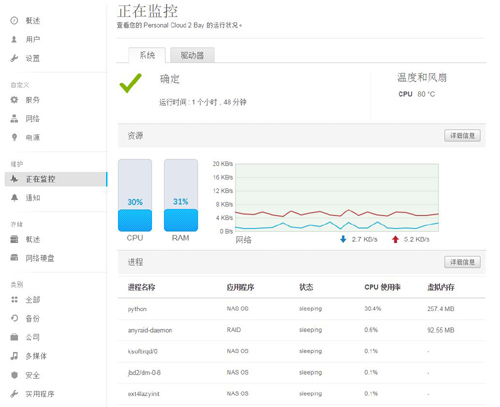Screen dimensions: 500x407
Task: Select 通知 in the sidebar
Action: tap(33, 198)
